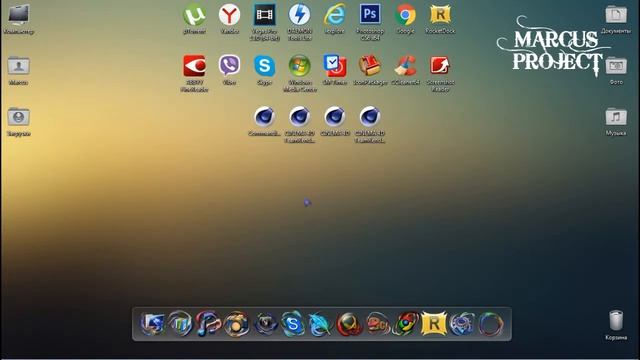Click the yellow R RocketDock icon in dock

pyautogui.click(x=433, y=324)
